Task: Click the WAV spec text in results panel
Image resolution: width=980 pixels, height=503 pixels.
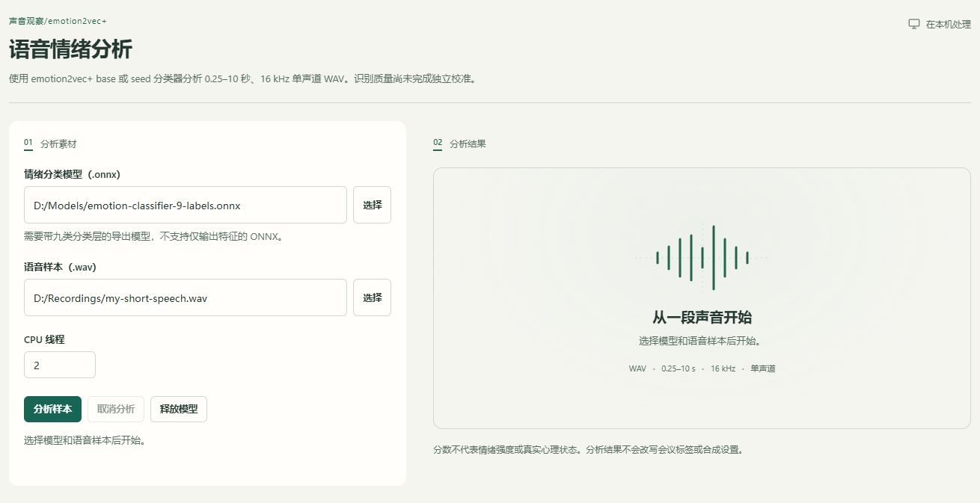Action: coord(637,368)
